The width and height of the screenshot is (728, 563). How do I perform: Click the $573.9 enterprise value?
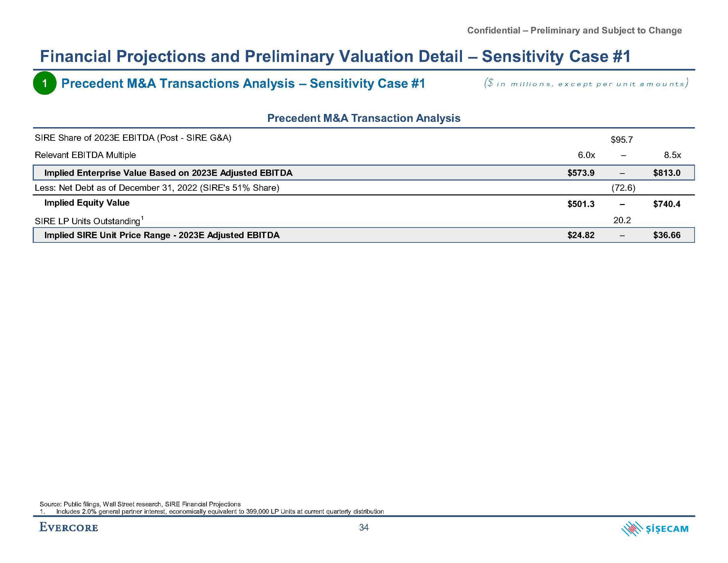click(x=581, y=173)
